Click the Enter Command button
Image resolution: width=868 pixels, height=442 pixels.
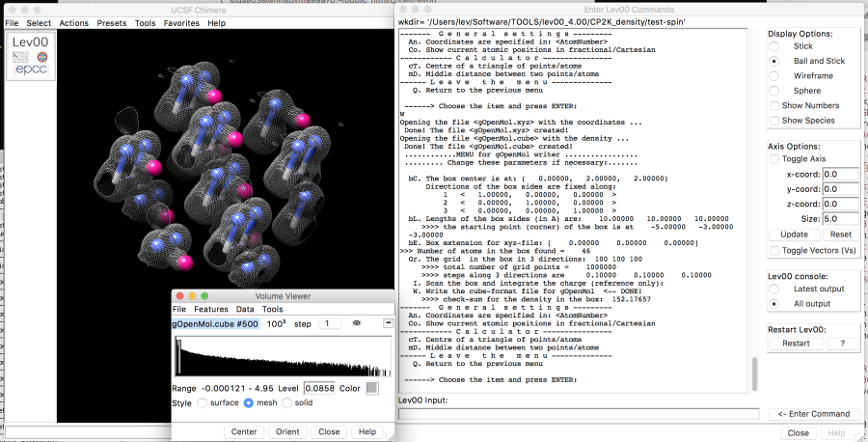(x=814, y=414)
